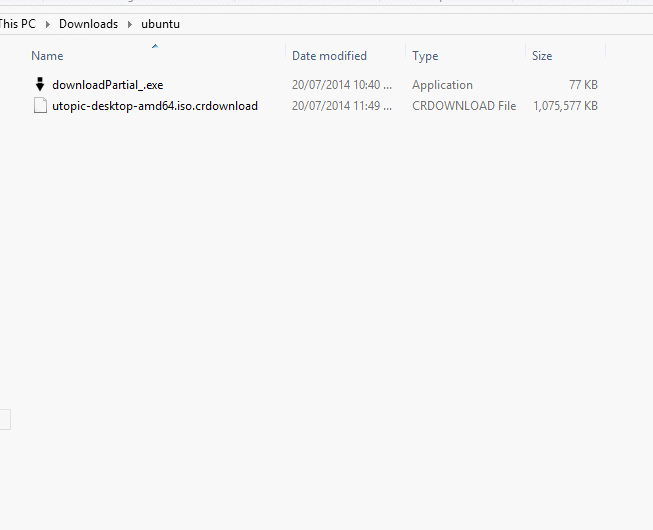Sort files by Date modified column
653x530 pixels.
click(x=329, y=56)
